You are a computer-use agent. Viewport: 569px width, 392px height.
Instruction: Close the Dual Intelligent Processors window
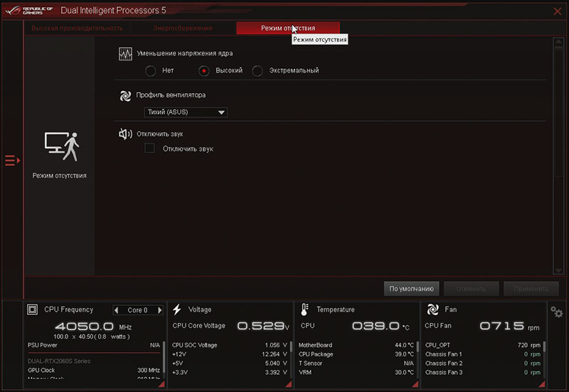point(558,11)
